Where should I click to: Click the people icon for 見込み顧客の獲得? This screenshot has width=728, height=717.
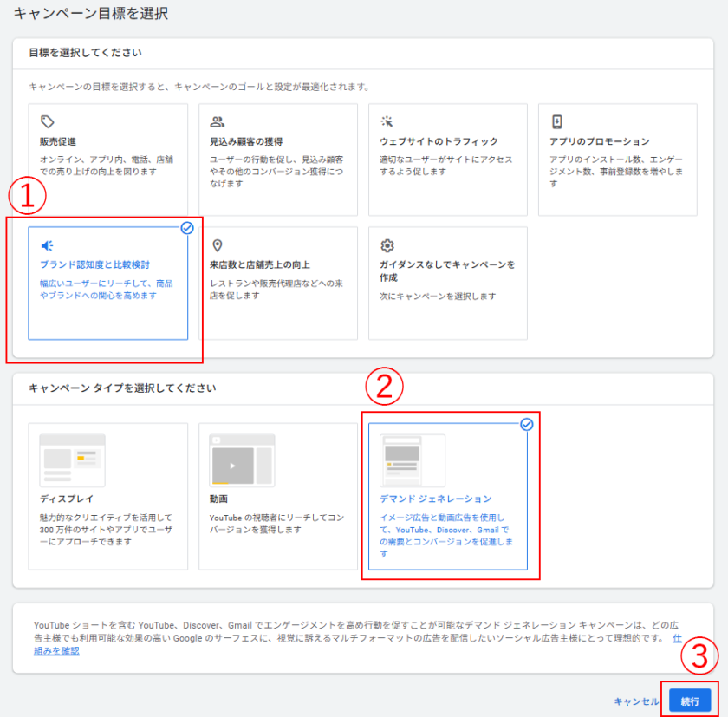pos(218,122)
